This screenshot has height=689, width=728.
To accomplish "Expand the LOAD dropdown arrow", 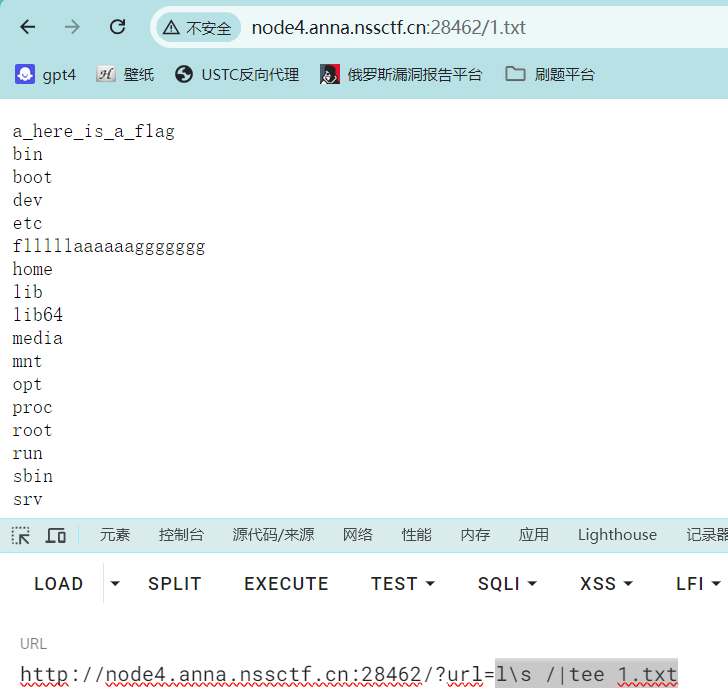I will pyautogui.click(x=115, y=584).
